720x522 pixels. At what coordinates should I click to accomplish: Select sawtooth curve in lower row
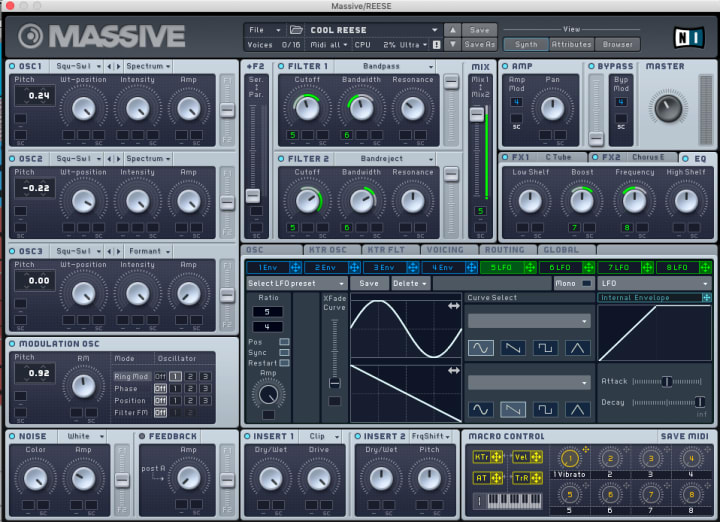pyautogui.click(x=512, y=409)
